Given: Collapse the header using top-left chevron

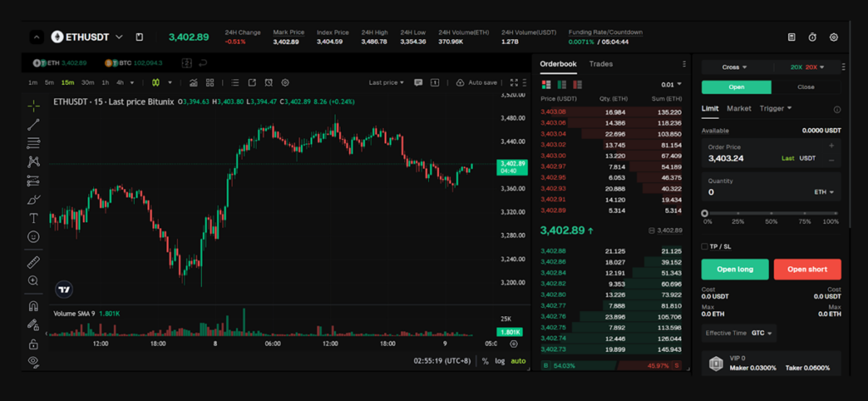Looking at the screenshot, I should [36, 37].
